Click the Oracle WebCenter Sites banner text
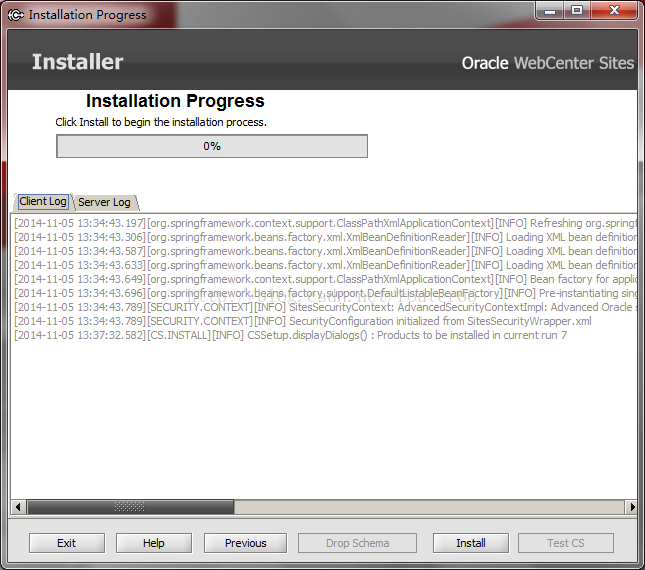 coord(548,63)
